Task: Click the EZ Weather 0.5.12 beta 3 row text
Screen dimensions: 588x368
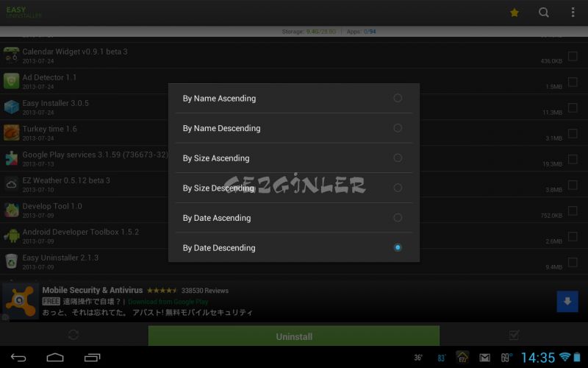Action: [66, 180]
